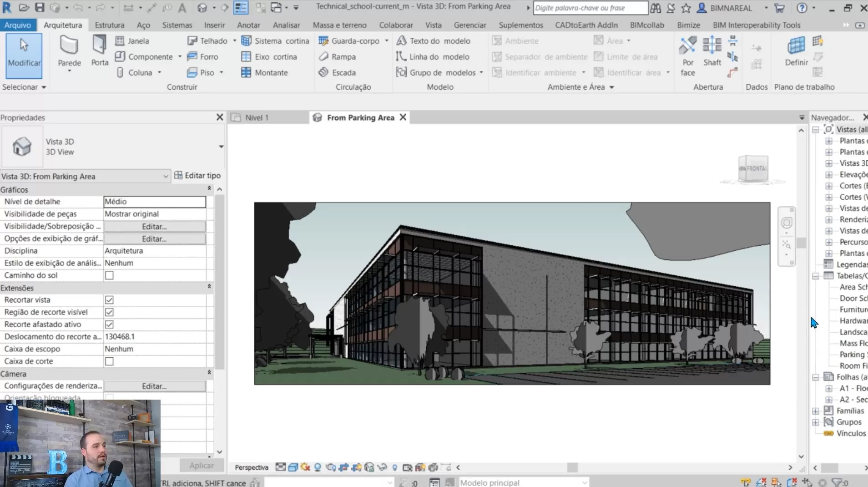Save the project from quick access toolbar
The height and width of the screenshot is (487, 868).
pos(40,8)
